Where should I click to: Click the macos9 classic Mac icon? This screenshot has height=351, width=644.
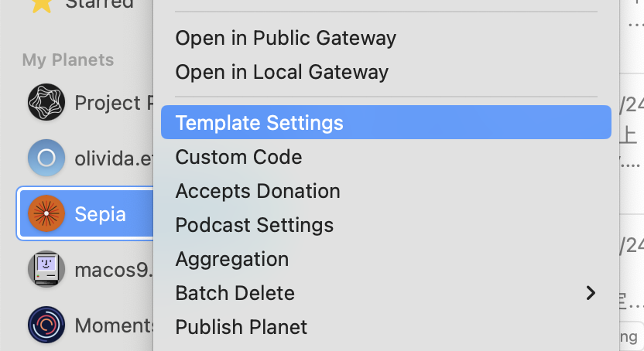(x=46, y=270)
